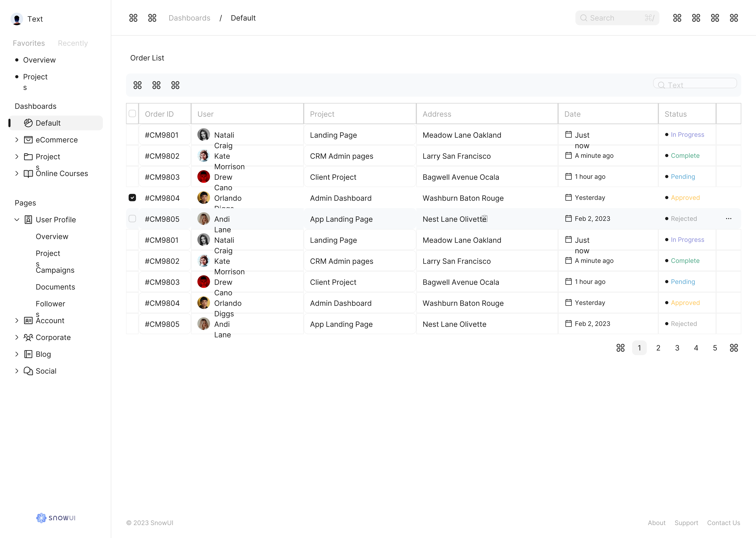Select Overview in Favorites list
This screenshot has height=538, width=756.
39,60
